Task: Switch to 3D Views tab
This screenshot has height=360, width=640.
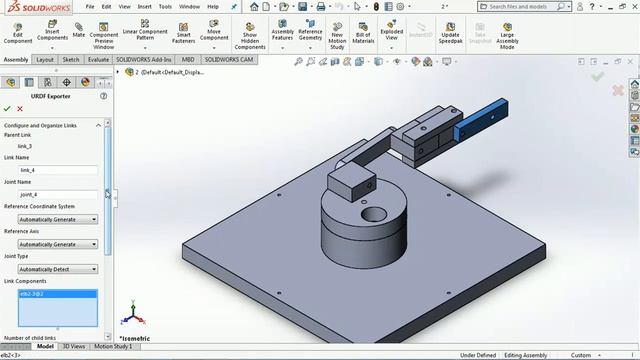Action: coord(73,347)
